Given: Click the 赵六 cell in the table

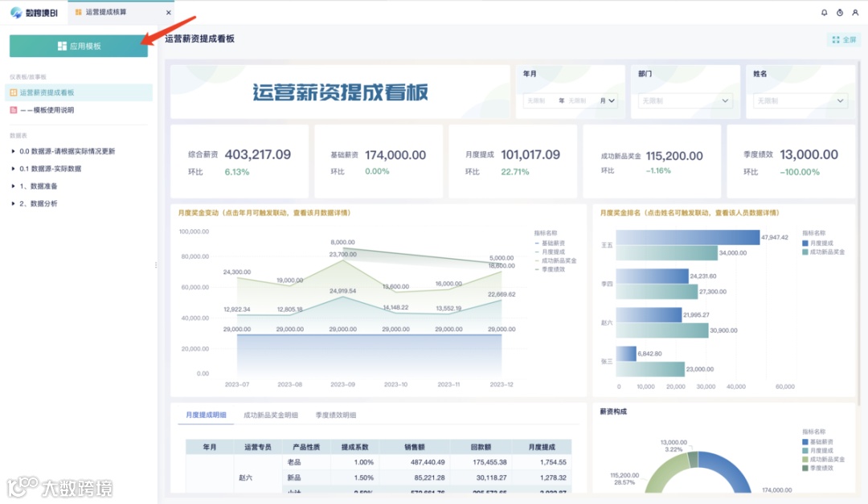Looking at the screenshot, I should [245, 477].
